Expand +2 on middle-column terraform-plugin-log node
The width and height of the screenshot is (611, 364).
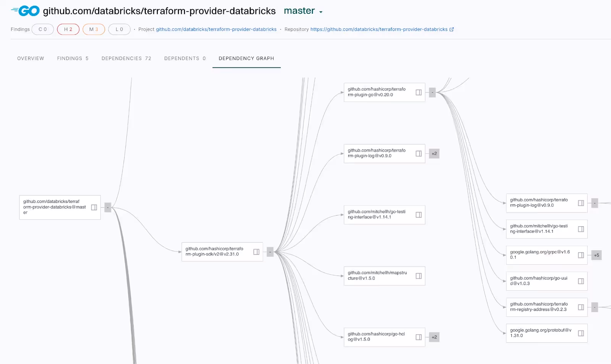tap(434, 153)
